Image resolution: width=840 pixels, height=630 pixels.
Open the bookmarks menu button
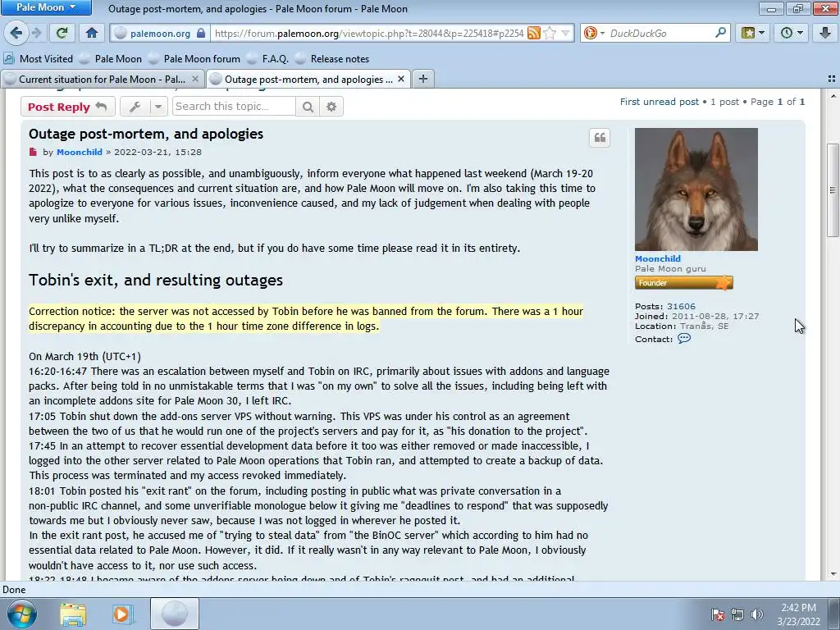pyautogui.click(x=753, y=33)
